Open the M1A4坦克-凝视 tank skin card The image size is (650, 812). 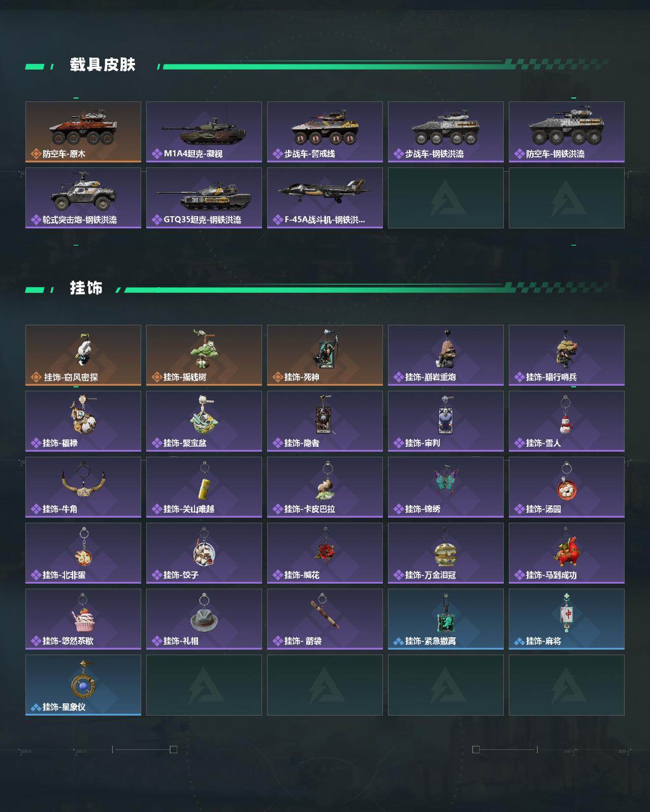pyautogui.click(x=204, y=132)
